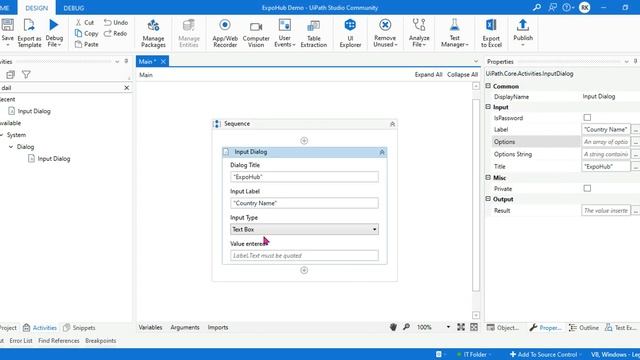640x360 pixels.
Task: Open the Error List panel
Action: click(x=21, y=340)
